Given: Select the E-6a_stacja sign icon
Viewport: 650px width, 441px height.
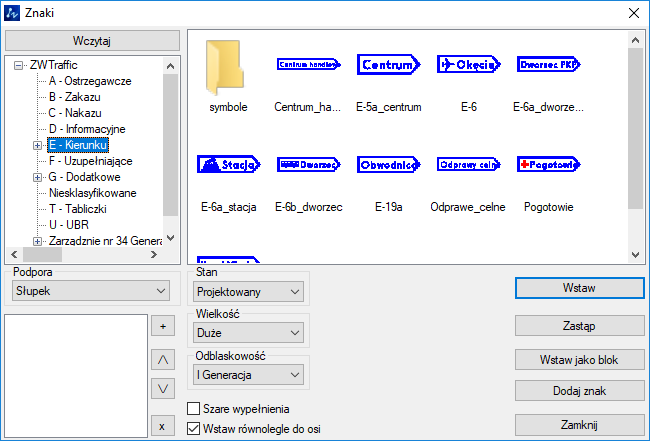Looking at the screenshot, I should point(228,165).
